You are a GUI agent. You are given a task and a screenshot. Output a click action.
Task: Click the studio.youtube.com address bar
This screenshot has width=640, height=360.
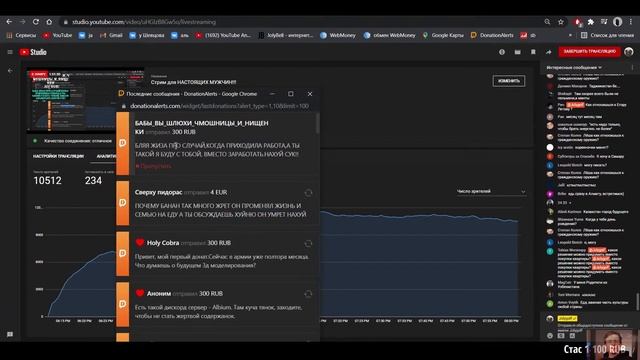click(x=302, y=22)
